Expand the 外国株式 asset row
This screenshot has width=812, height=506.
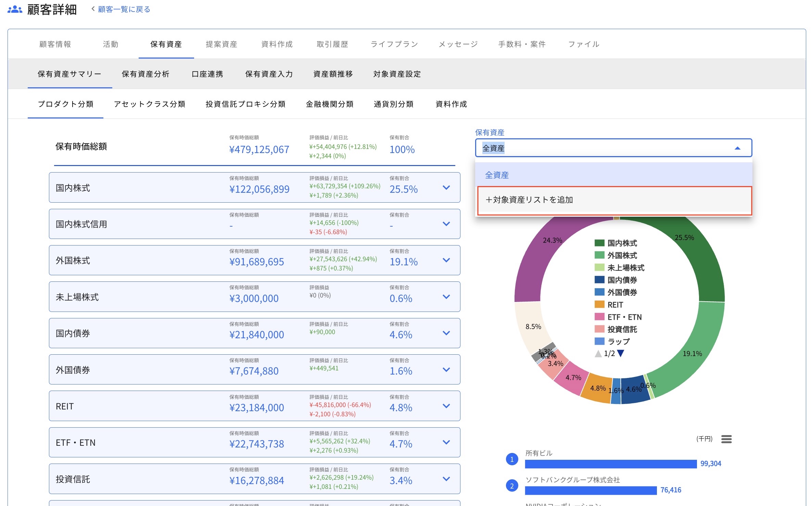pos(446,260)
